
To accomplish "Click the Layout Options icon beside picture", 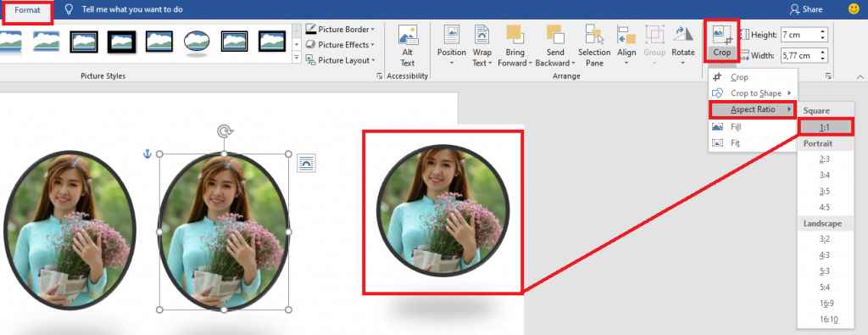I will click(306, 163).
